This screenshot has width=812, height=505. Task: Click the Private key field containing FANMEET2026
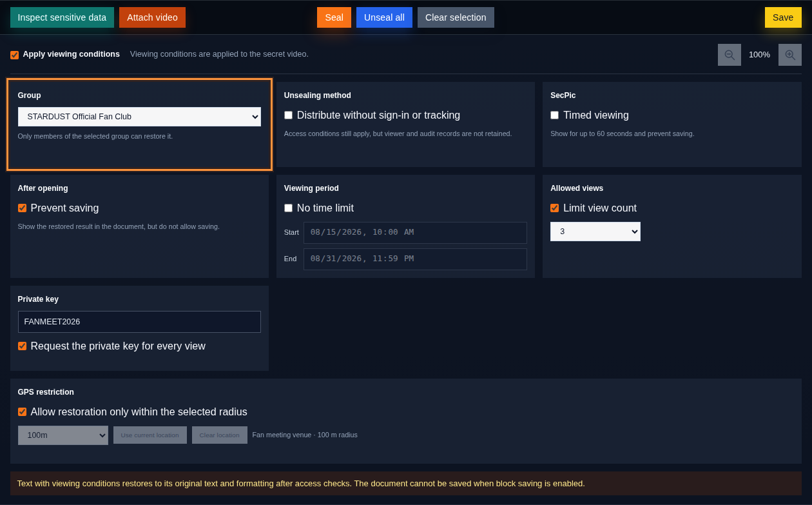tap(139, 322)
